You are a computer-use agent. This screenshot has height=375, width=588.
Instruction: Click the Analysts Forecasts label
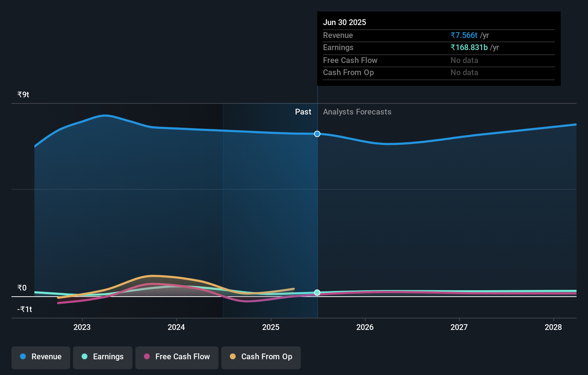click(357, 112)
